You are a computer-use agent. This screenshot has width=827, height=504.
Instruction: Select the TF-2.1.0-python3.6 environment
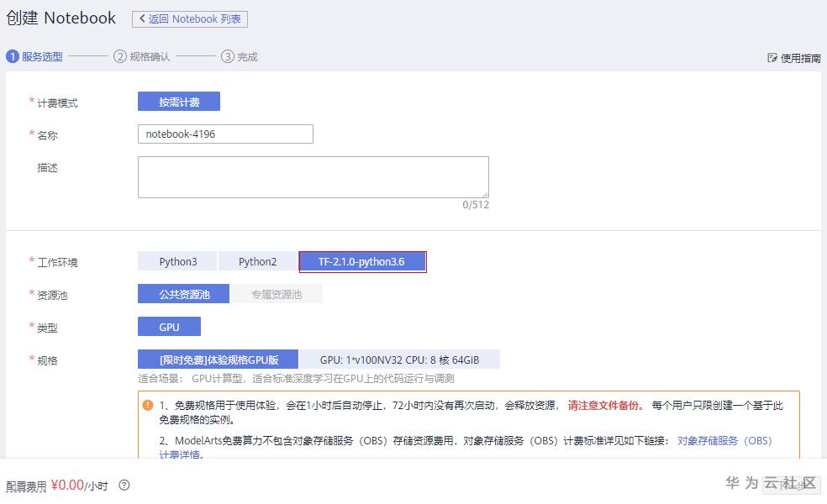[362, 261]
